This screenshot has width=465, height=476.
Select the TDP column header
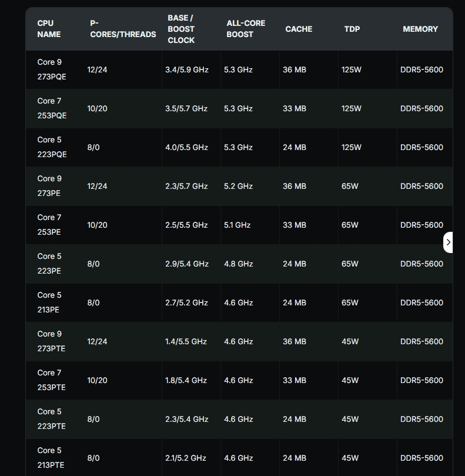click(352, 29)
